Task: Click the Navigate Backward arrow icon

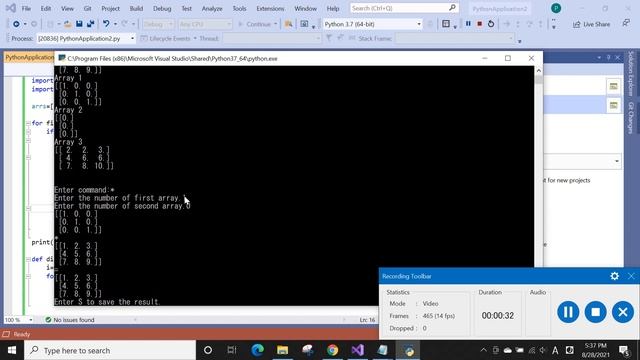Action: click(16, 24)
